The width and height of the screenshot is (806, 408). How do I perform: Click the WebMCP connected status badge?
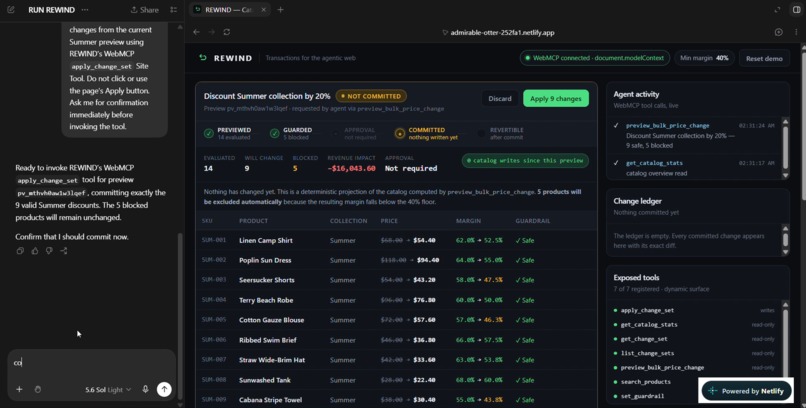tap(595, 58)
